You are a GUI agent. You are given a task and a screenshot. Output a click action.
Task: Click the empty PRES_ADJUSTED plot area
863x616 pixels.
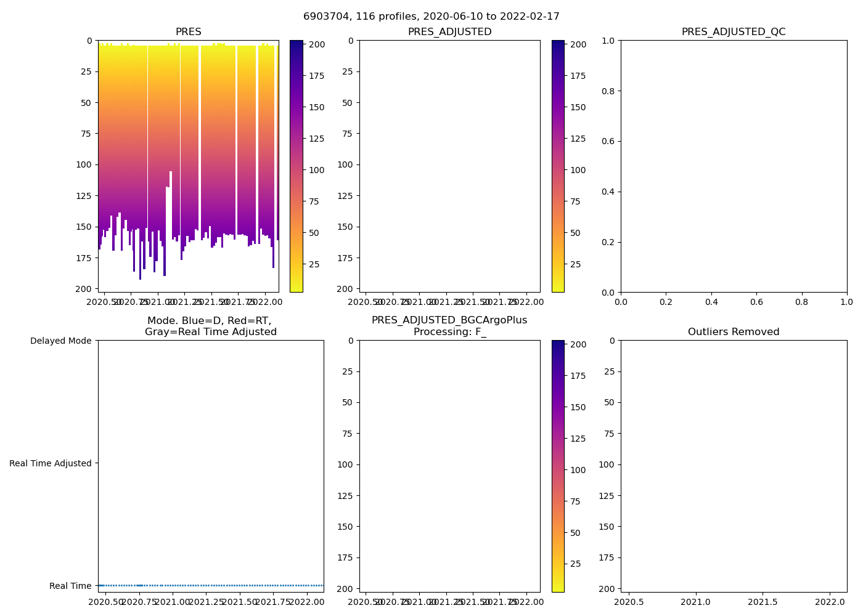[449, 166]
